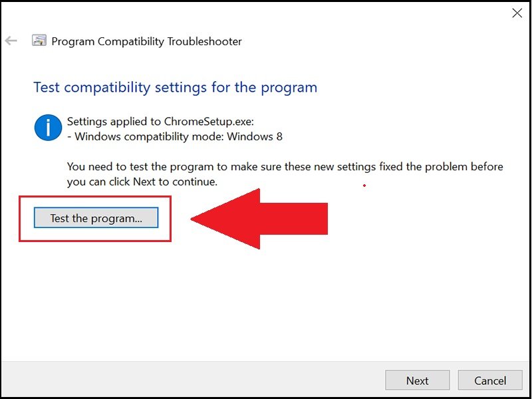Click the Program Compatibility Troubleshooter window icon
Viewport: 532px width, 399px height.
click(x=39, y=41)
